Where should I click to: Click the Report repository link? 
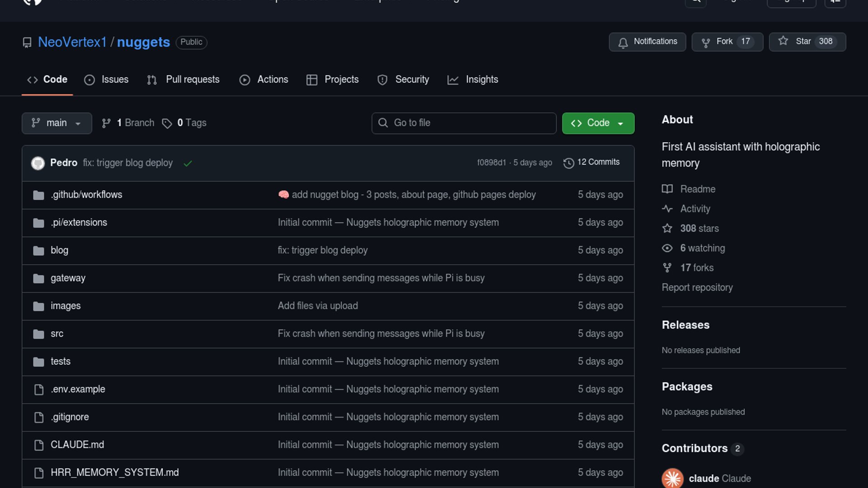(x=697, y=287)
